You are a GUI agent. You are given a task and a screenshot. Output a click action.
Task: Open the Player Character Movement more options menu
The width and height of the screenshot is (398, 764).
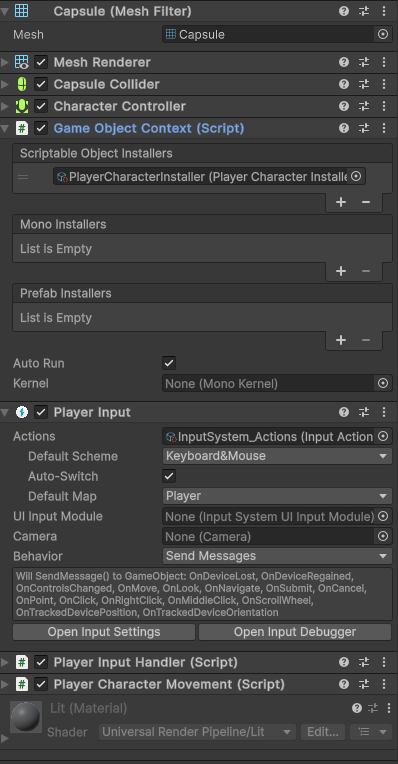tap(384, 684)
